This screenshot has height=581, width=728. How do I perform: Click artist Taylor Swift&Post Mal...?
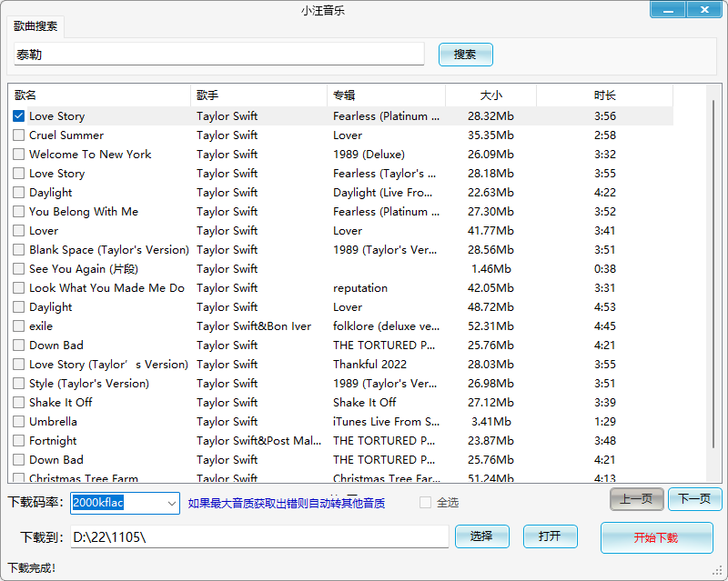point(258,440)
